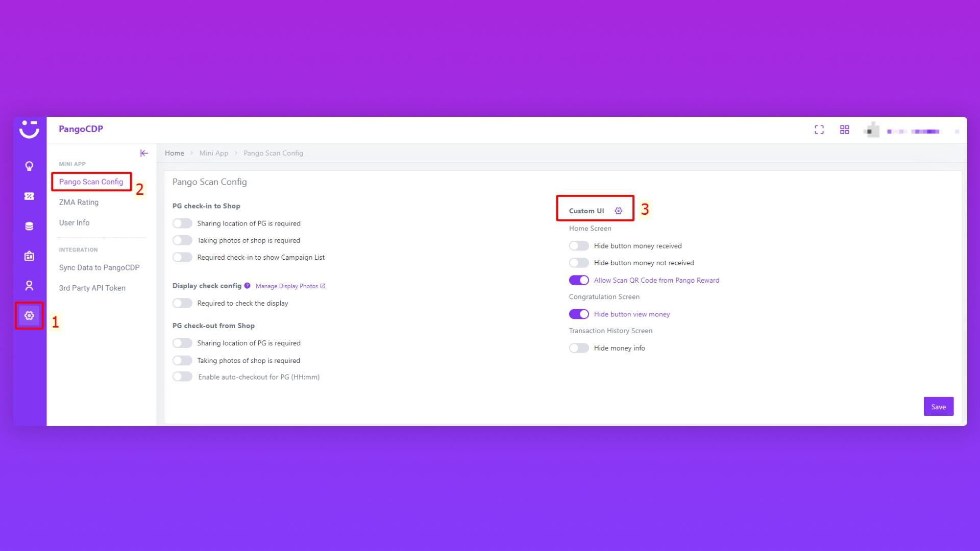
Task: Enable Required to check the display
Action: tap(182, 303)
